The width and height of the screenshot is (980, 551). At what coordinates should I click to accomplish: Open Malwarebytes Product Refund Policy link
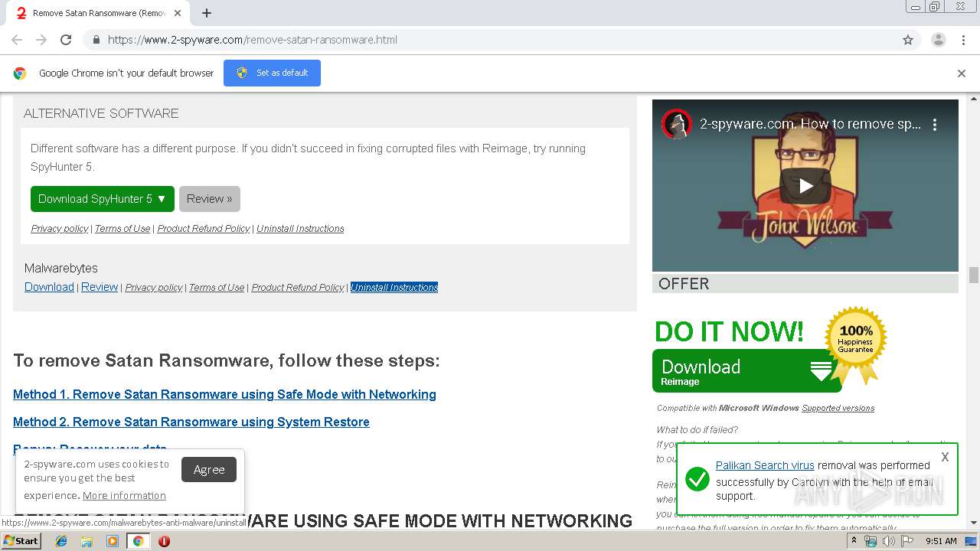click(298, 288)
